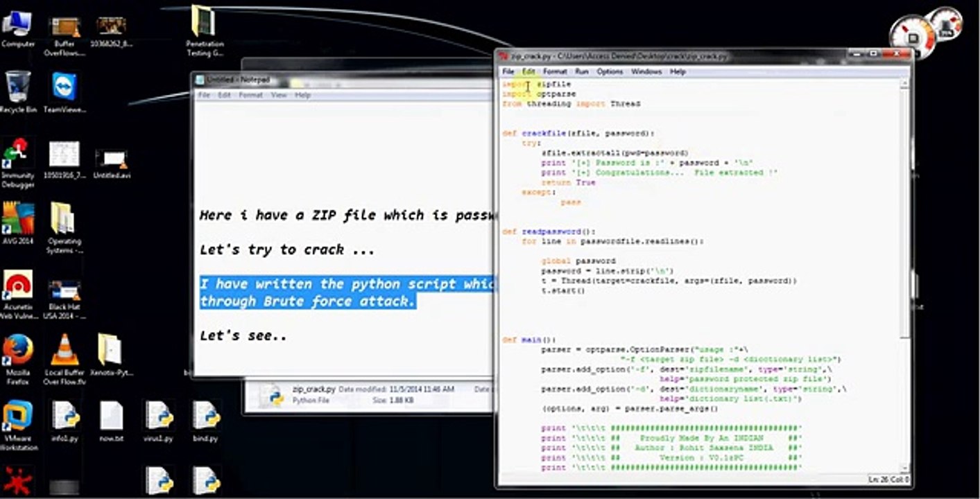The height and width of the screenshot is (499, 980).
Task: Open Format menu in Notepad window
Action: tap(250, 95)
